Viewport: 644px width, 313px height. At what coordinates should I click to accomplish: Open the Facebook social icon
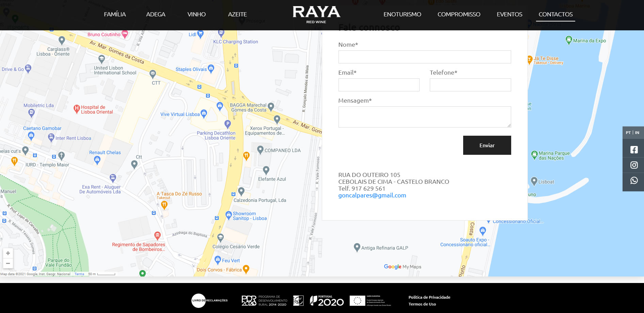coord(634,150)
